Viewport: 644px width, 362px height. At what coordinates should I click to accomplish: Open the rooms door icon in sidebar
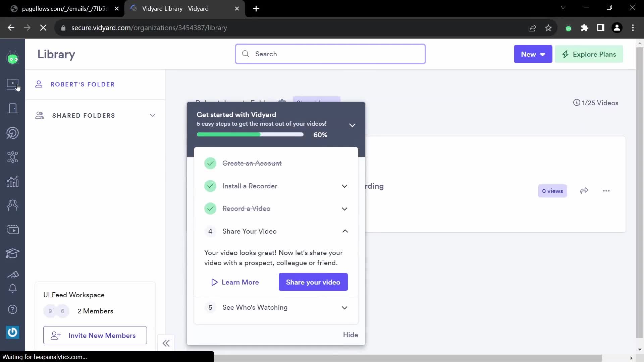13,108
